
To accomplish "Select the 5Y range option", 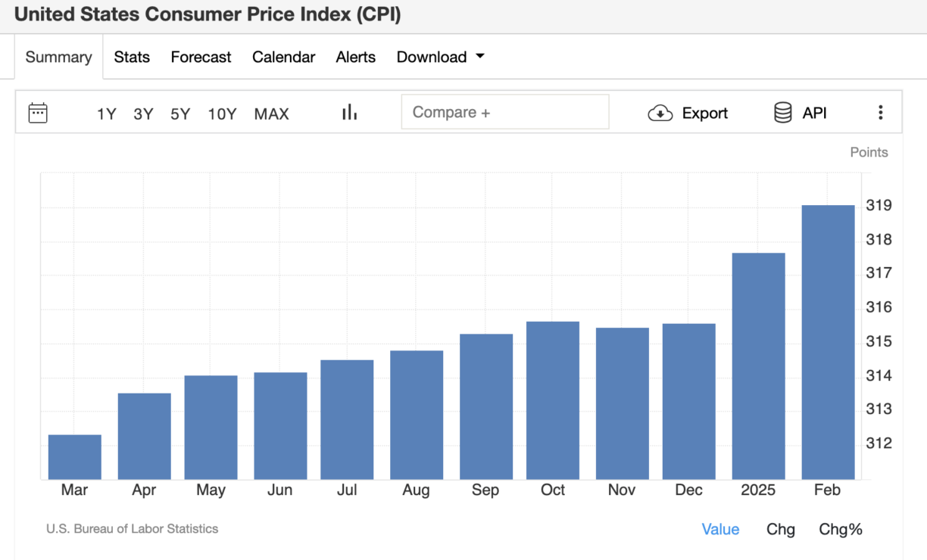I will [181, 114].
